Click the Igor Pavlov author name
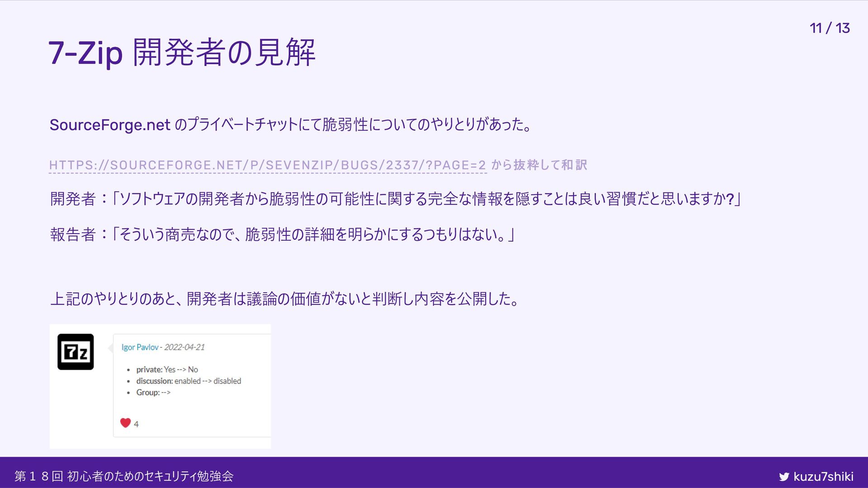The image size is (868, 488). [140, 347]
